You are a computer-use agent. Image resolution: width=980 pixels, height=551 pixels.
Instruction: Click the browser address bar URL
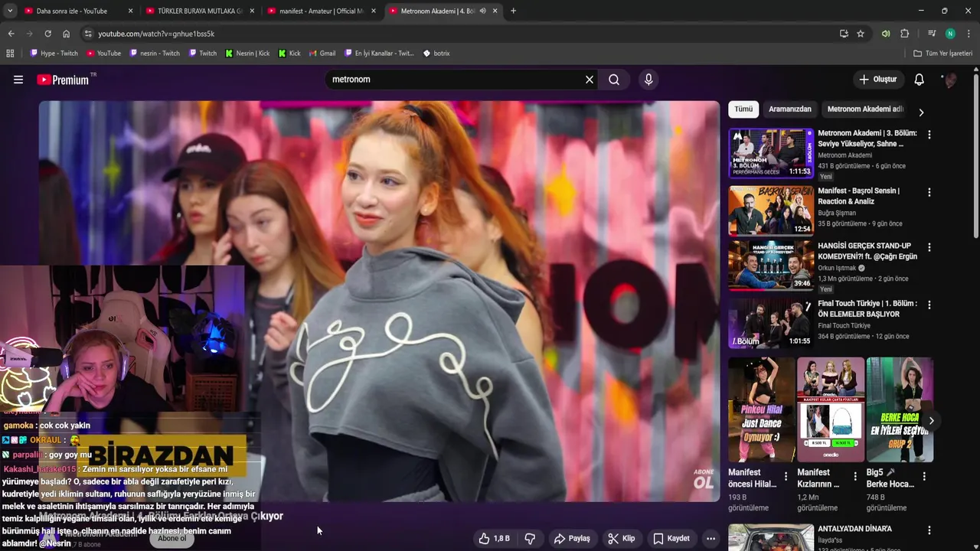(156, 34)
